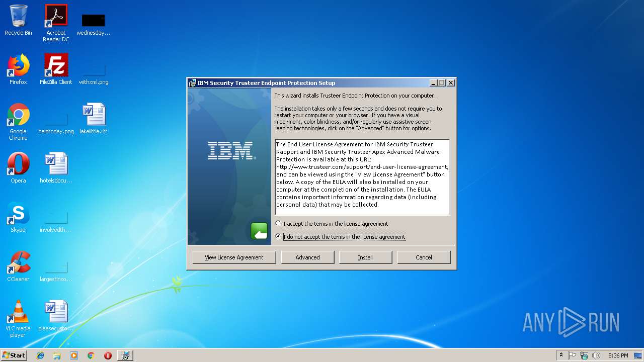Open Action Center flag in tray
Image resolution: width=644 pixels, height=362 pixels.
tap(572, 355)
